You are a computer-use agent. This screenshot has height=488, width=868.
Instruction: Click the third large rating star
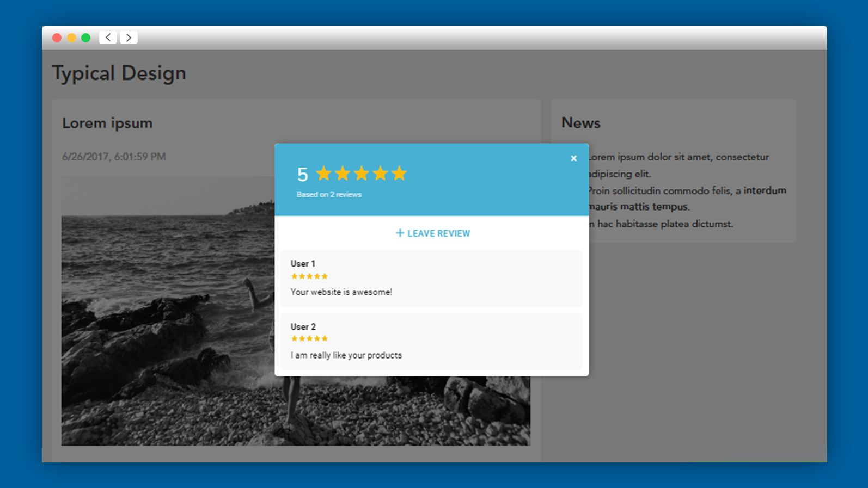click(362, 174)
